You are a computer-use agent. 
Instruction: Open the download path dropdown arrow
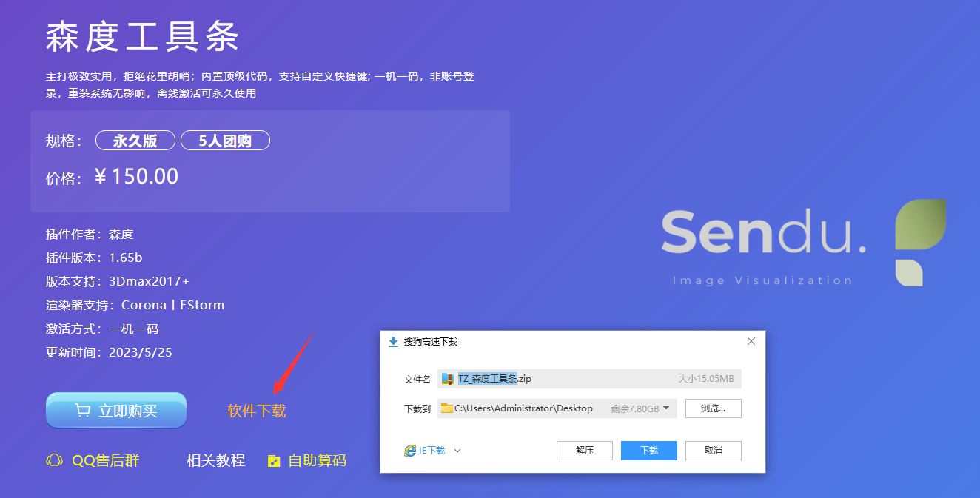pyautogui.click(x=666, y=408)
